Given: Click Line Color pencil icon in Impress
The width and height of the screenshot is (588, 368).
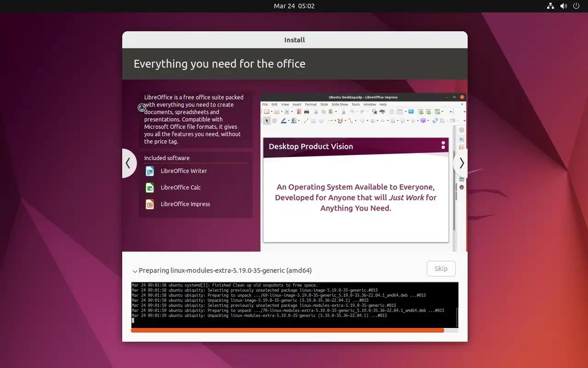Looking at the screenshot, I should [x=284, y=121].
